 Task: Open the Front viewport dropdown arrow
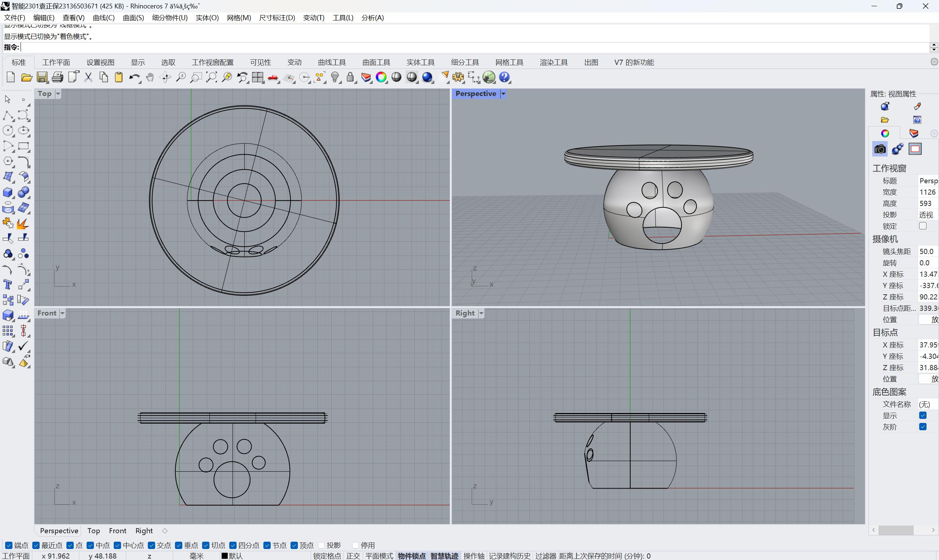[63, 313]
